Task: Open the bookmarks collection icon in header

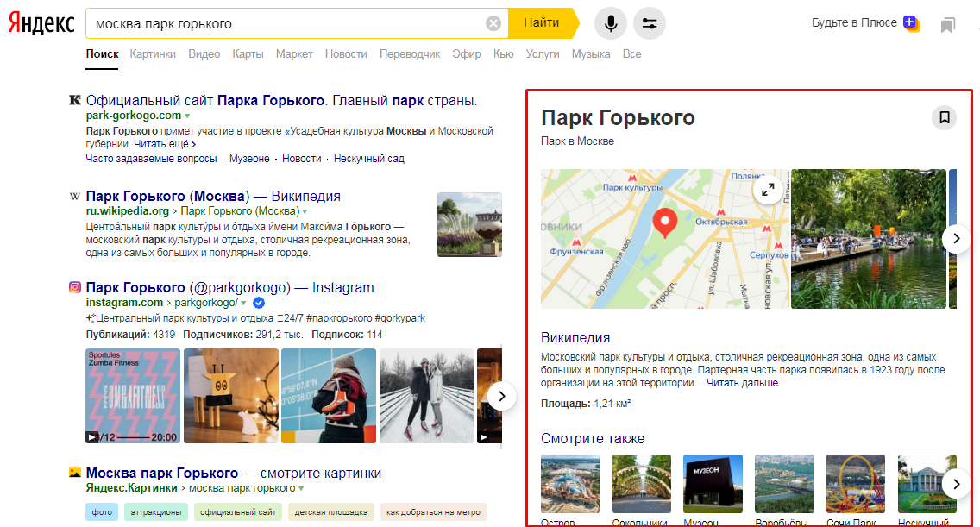Action: click(947, 24)
